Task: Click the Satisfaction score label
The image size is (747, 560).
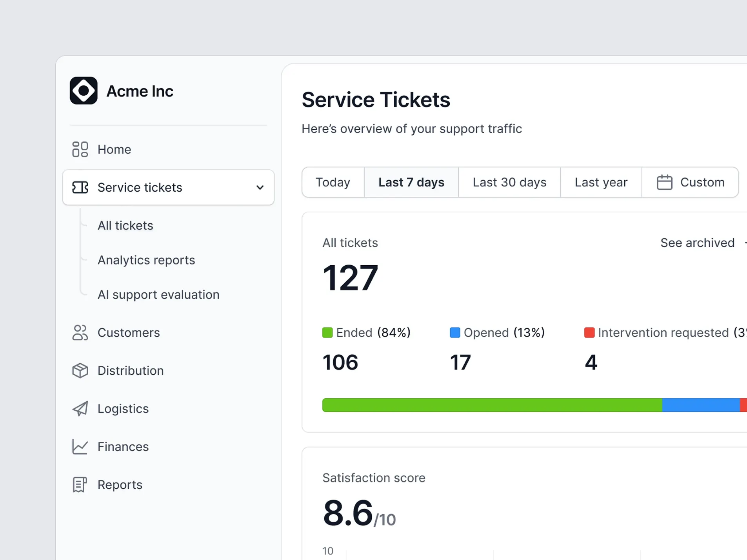Action: pos(374,478)
